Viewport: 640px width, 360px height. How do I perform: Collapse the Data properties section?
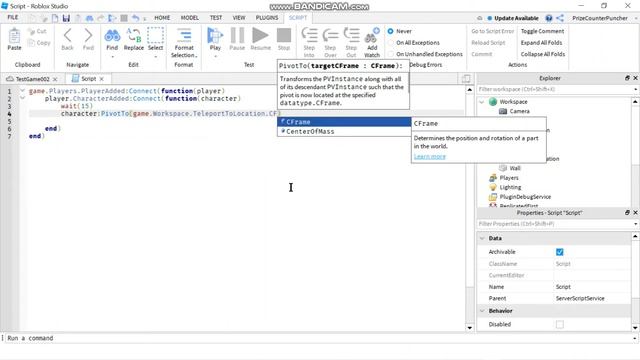[482, 238]
